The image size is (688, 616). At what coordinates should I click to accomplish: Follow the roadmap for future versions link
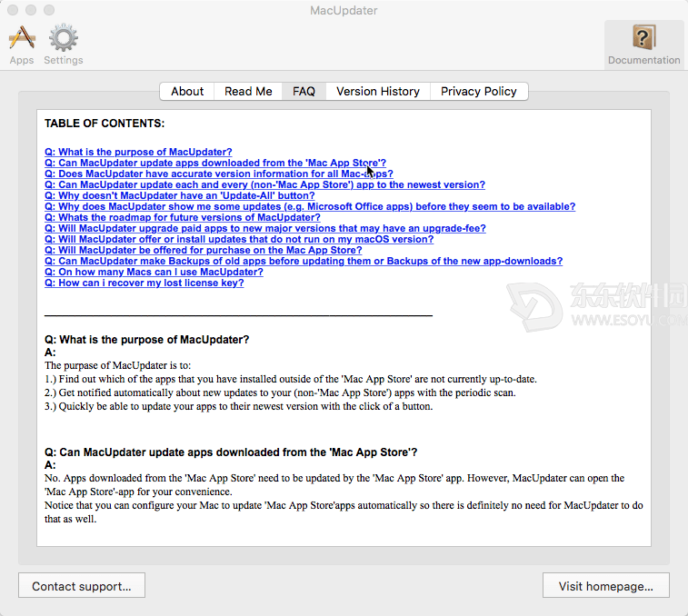(x=183, y=218)
